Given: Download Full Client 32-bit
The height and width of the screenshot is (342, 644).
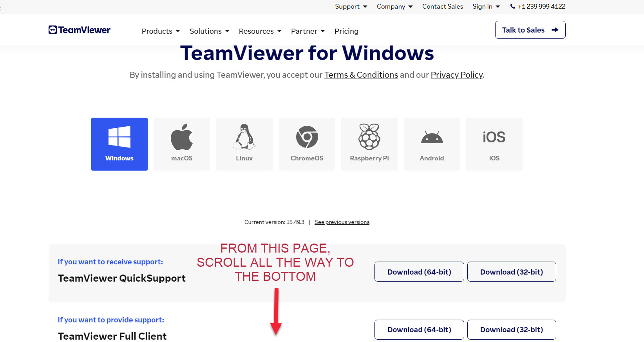Looking at the screenshot, I should (512, 329).
